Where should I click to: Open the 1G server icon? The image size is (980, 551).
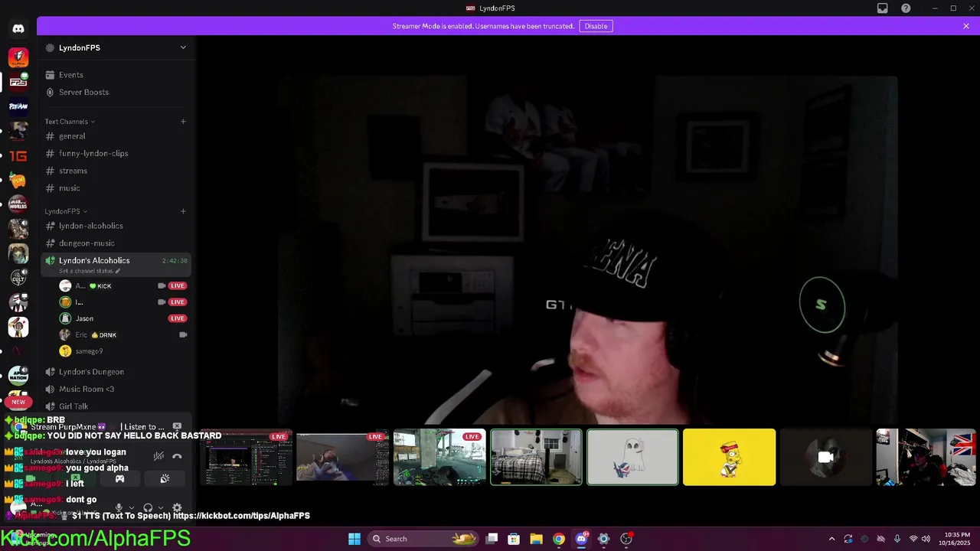pyautogui.click(x=18, y=156)
